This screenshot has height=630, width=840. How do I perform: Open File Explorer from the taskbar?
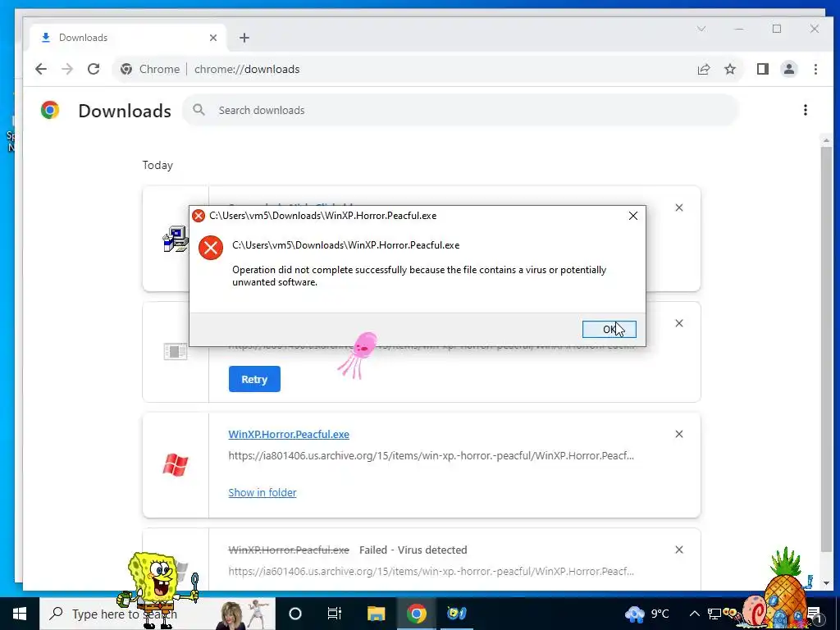(x=376, y=614)
